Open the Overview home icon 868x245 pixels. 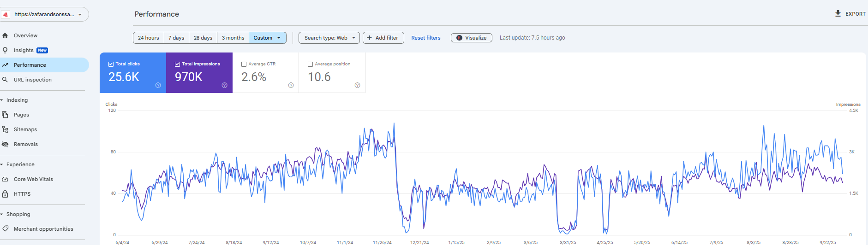coord(5,35)
